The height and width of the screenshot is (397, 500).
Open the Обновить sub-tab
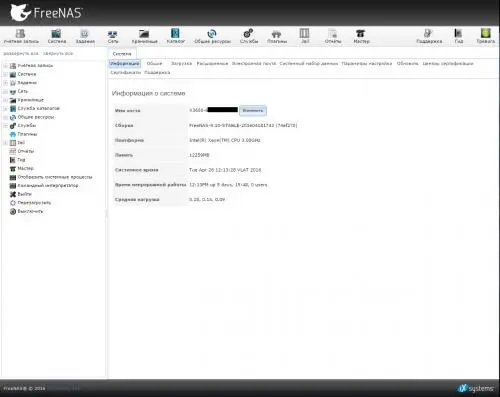coord(407,63)
